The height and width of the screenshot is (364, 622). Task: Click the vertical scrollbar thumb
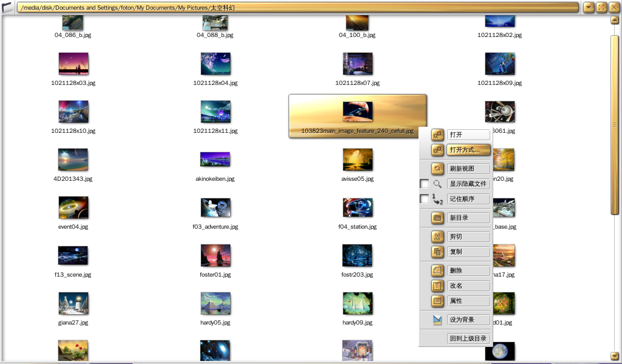pos(615,125)
